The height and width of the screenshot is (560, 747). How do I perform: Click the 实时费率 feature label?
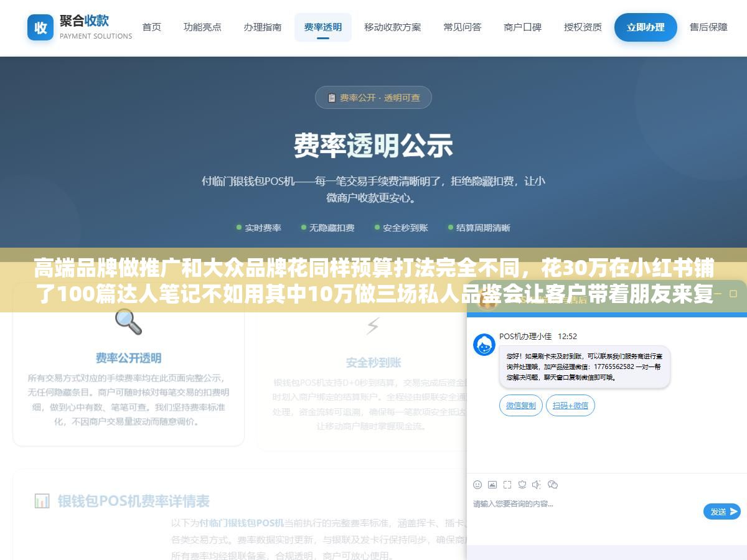263,228
